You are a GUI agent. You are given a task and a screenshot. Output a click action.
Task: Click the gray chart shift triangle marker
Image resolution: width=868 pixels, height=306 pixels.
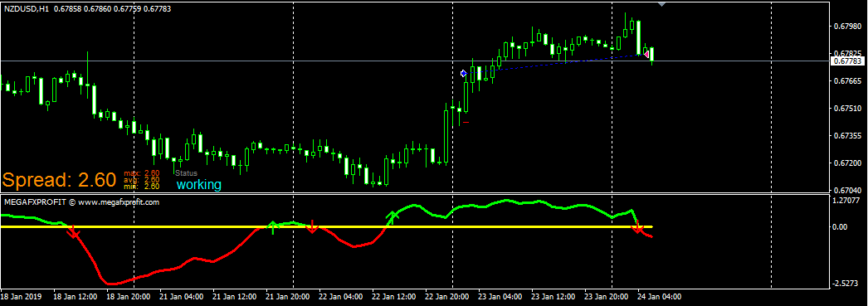pos(661,4)
